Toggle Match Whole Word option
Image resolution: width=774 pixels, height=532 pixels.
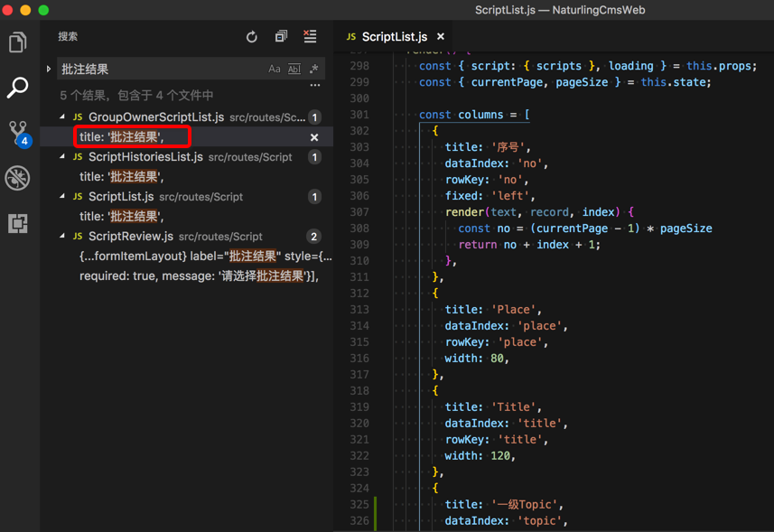coord(294,69)
